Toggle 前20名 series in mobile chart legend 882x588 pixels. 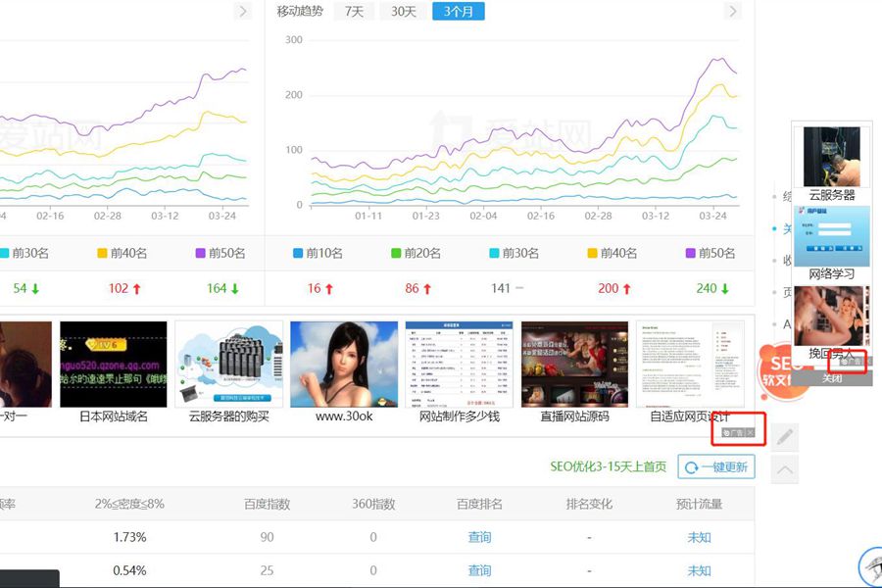tap(416, 253)
